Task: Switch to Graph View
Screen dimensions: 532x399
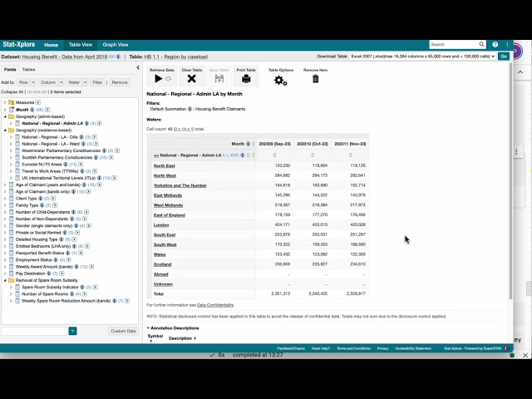Action: click(116, 45)
